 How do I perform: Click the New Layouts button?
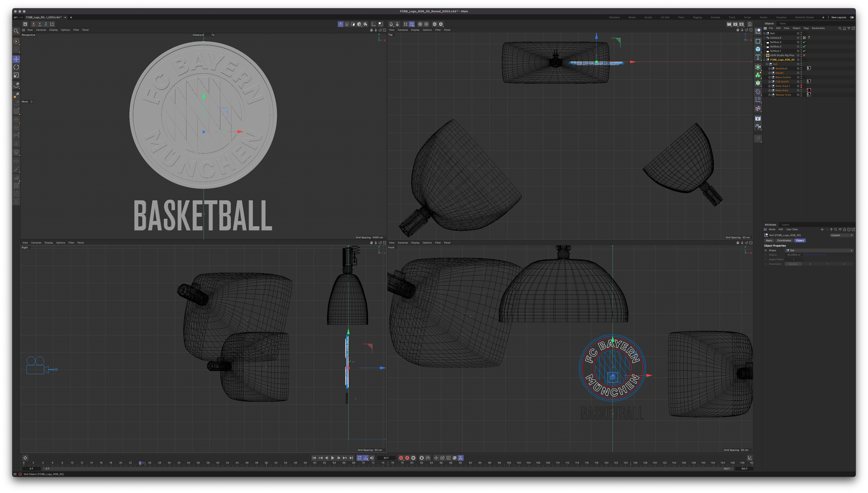[839, 17]
